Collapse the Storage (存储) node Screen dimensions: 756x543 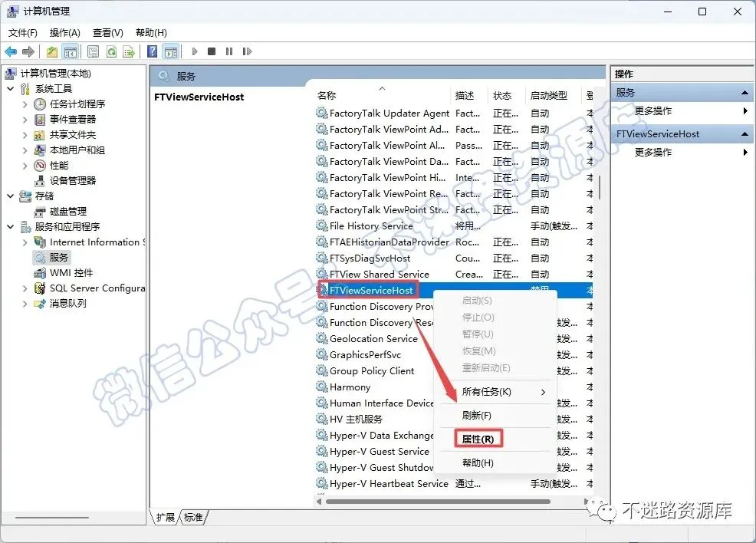[x=11, y=196]
